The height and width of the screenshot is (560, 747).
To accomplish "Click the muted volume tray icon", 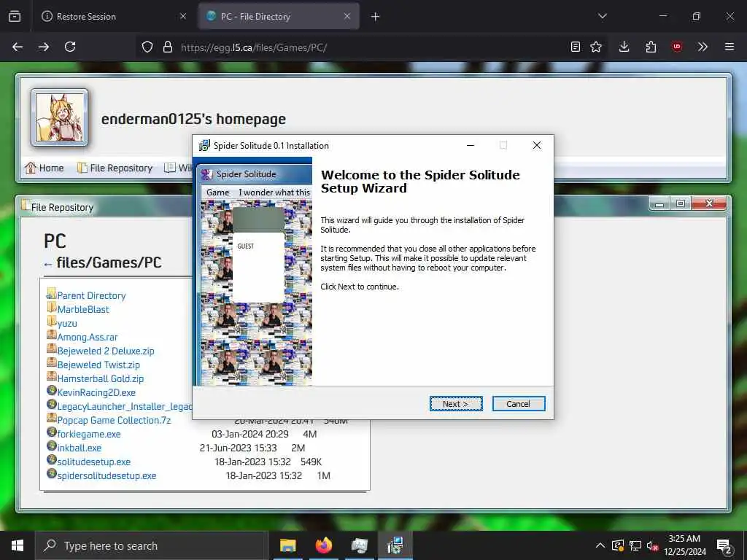I will coord(652,545).
